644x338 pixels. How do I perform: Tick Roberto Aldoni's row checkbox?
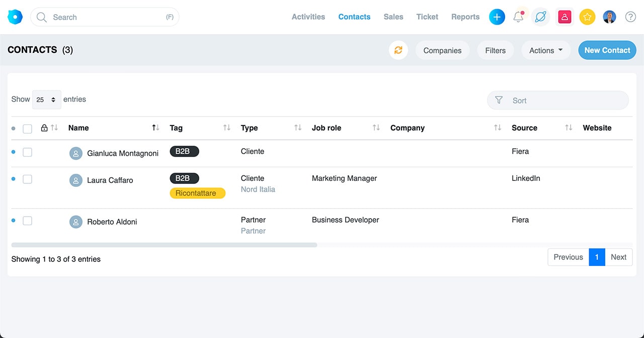click(x=27, y=220)
